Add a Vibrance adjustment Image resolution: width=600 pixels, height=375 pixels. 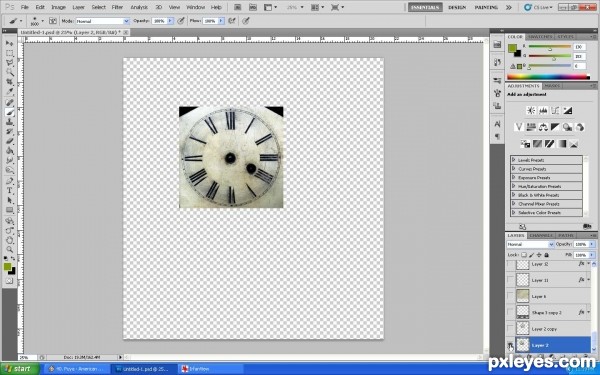519,127
